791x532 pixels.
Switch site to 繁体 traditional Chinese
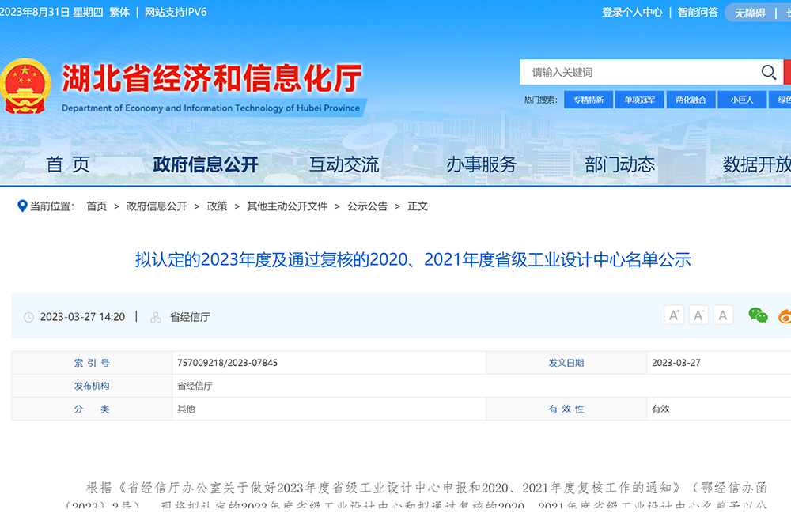pyautogui.click(x=119, y=13)
